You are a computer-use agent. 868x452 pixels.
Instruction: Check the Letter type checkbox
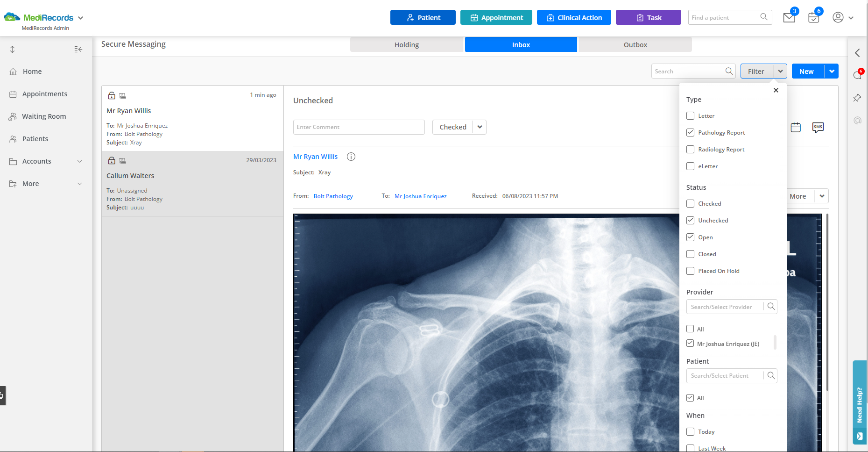pyautogui.click(x=690, y=115)
